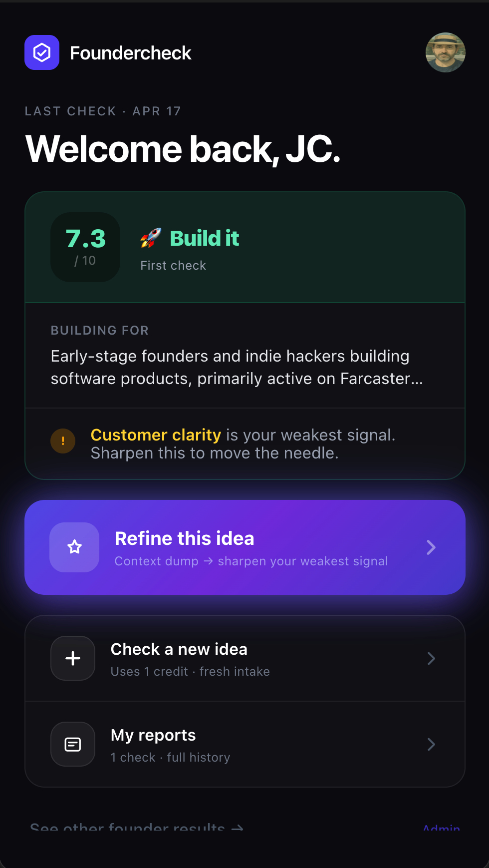Follow See other founder results link
Screen dimensions: 489x868
coord(136,827)
